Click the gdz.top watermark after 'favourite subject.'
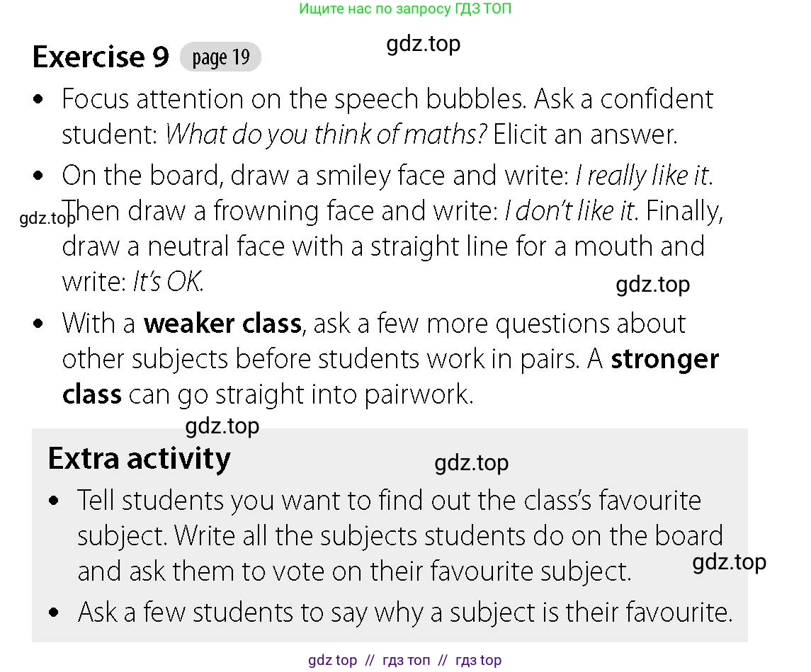Image resolution: width=811 pixels, height=672 pixels. pyautogui.click(x=730, y=562)
